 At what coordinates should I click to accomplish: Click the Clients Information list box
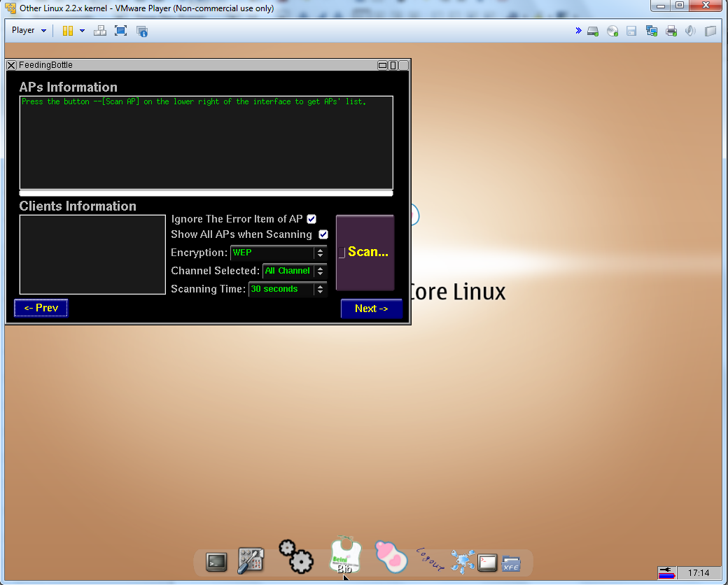(x=92, y=255)
